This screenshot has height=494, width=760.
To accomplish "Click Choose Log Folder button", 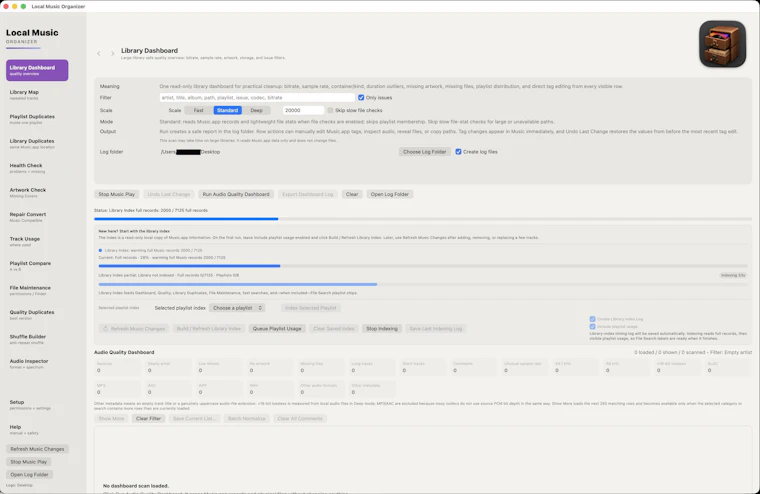I will tap(425, 152).
